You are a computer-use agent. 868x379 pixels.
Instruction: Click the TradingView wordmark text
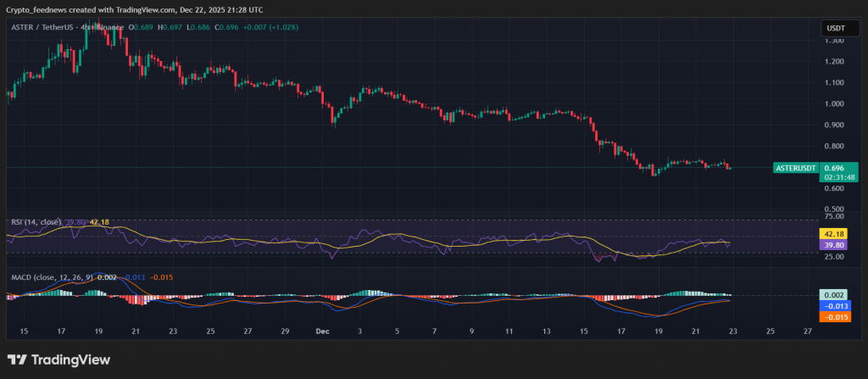(x=70, y=360)
